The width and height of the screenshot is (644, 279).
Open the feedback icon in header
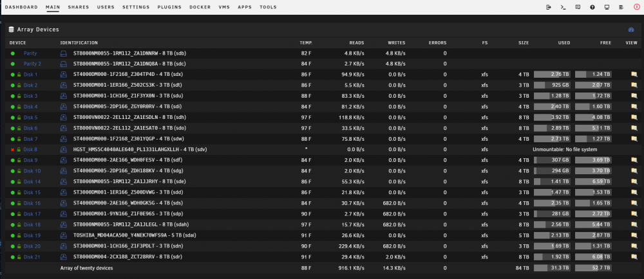pos(578,7)
